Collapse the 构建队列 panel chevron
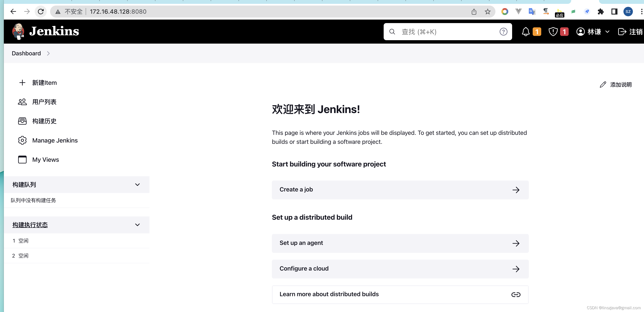The width and height of the screenshot is (644, 312). coord(137,185)
